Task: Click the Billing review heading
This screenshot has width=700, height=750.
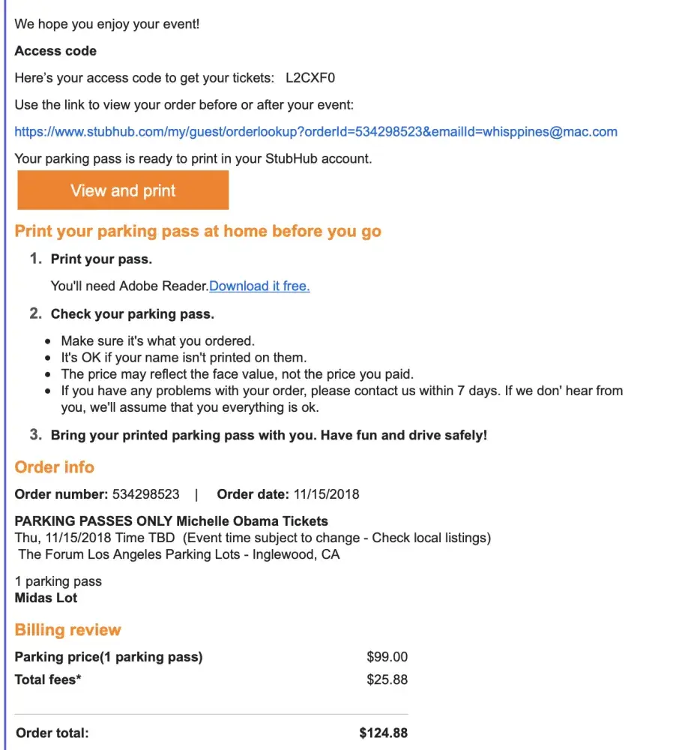Action: tap(67, 630)
